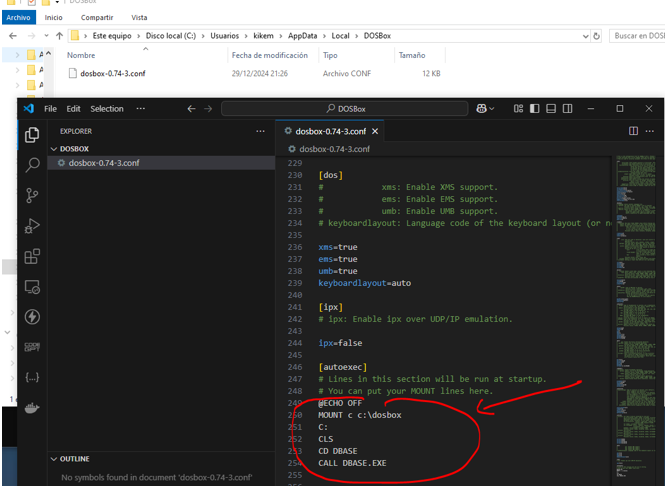Click the Explorer files icon in activity bar

pos(32,135)
